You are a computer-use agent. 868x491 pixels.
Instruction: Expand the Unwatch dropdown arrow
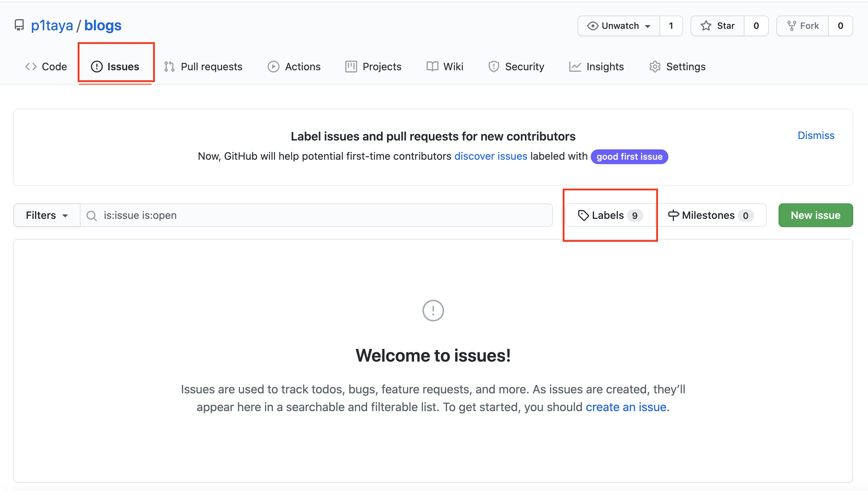point(648,26)
